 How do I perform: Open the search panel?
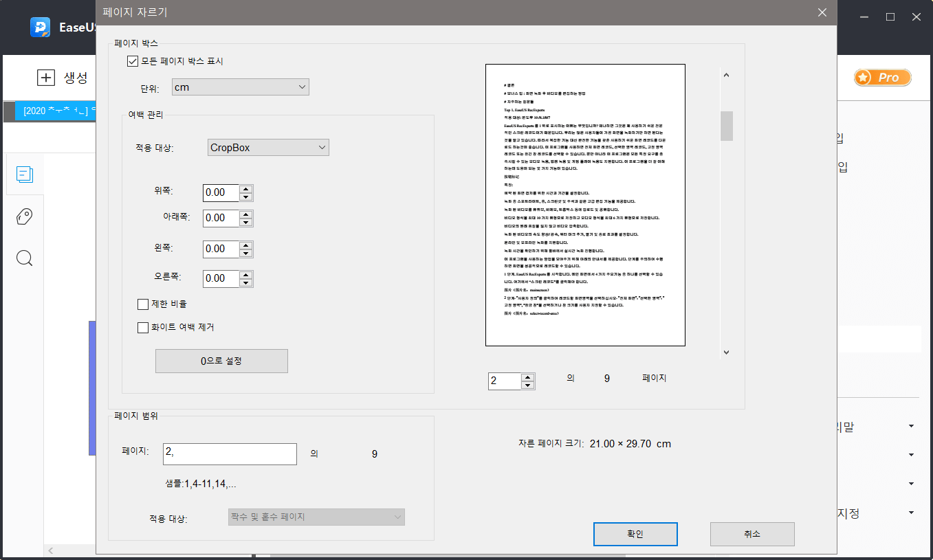point(25,258)
